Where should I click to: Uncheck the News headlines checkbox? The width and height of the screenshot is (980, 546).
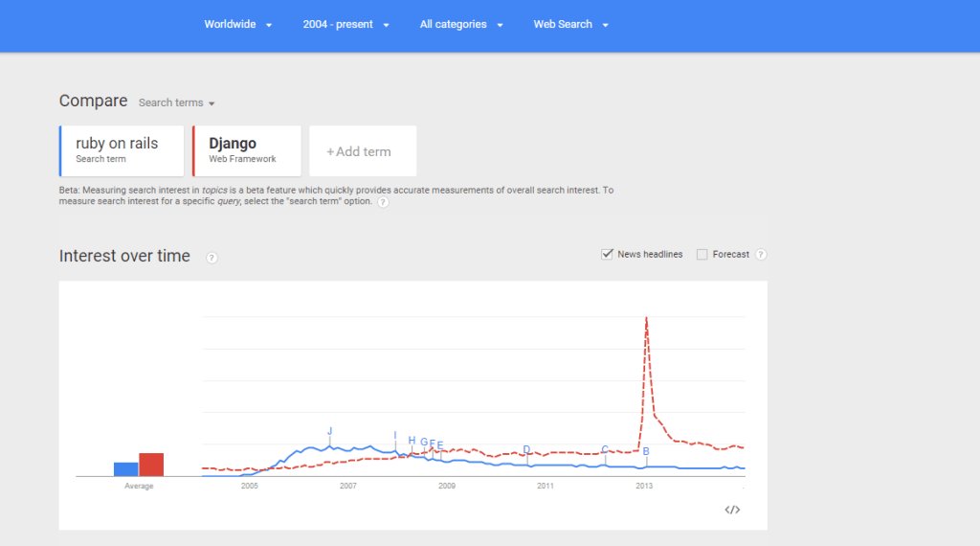pos(607,254)
